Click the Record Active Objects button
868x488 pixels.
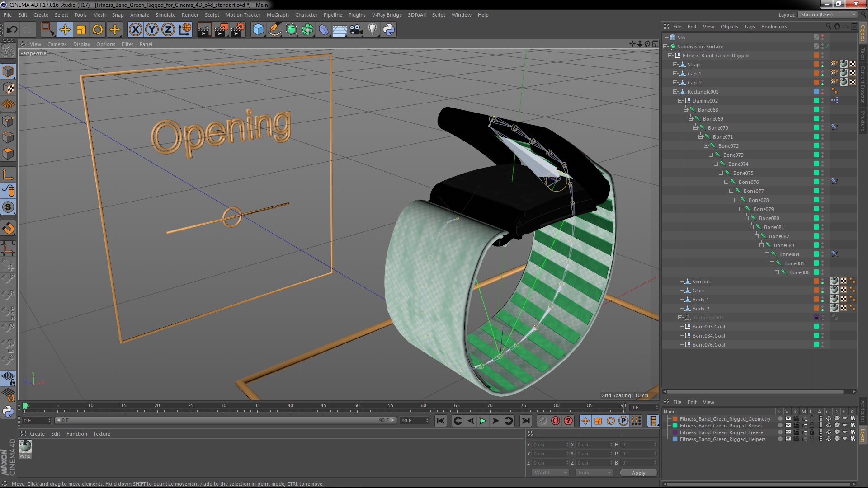[x=543, y=421]
